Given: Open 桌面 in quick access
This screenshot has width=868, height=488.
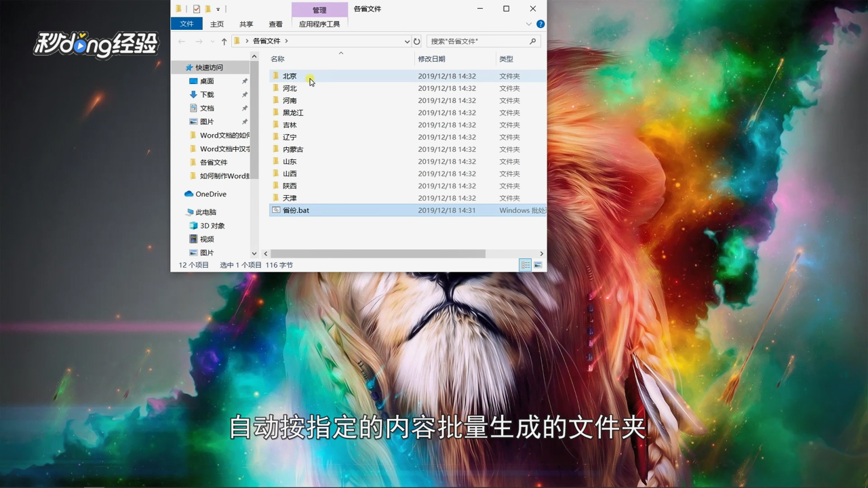Looking at the screenshot, I should tap(207, 81).
